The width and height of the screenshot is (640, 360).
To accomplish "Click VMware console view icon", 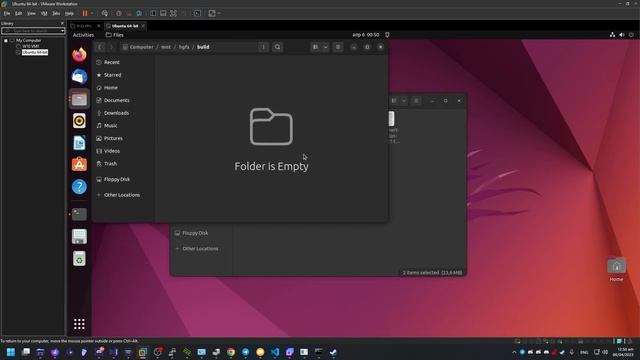I will [x=198, y=13].
